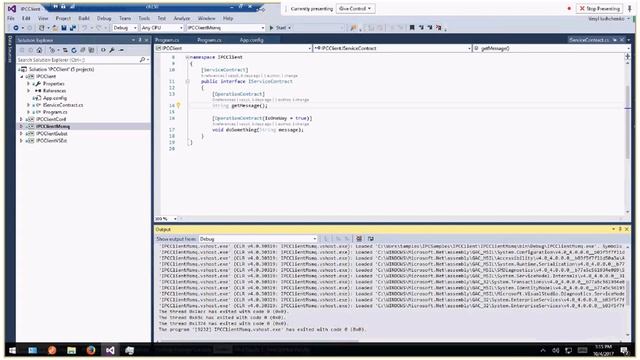Click the Output window vertical scrollbar
The width and height of the screenshot is (640, 360).
[x=627, y=291]
